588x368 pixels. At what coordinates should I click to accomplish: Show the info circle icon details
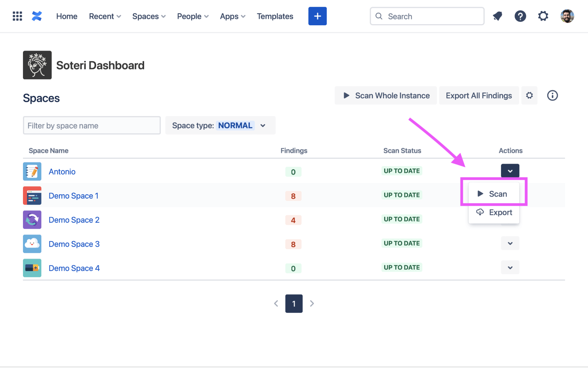(x=552, y=95)
